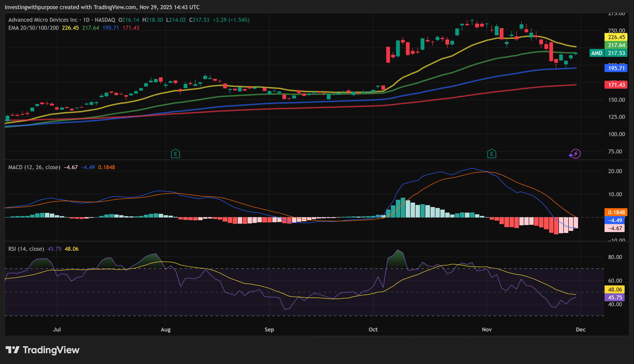Click the TradingView logo at bottom left
The width and height of the screenshot is (634, 364).
coord(43,350)
